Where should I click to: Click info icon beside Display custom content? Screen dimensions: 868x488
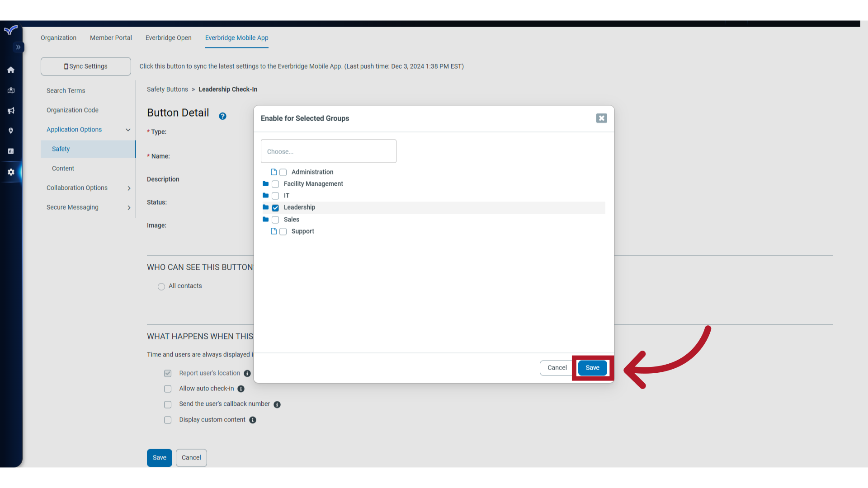point(253,420)
